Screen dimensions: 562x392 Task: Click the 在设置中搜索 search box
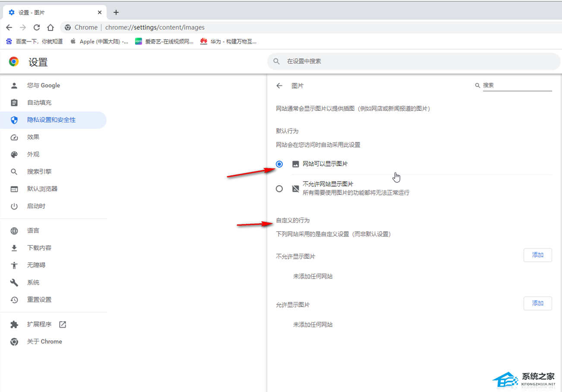(414, 62)
